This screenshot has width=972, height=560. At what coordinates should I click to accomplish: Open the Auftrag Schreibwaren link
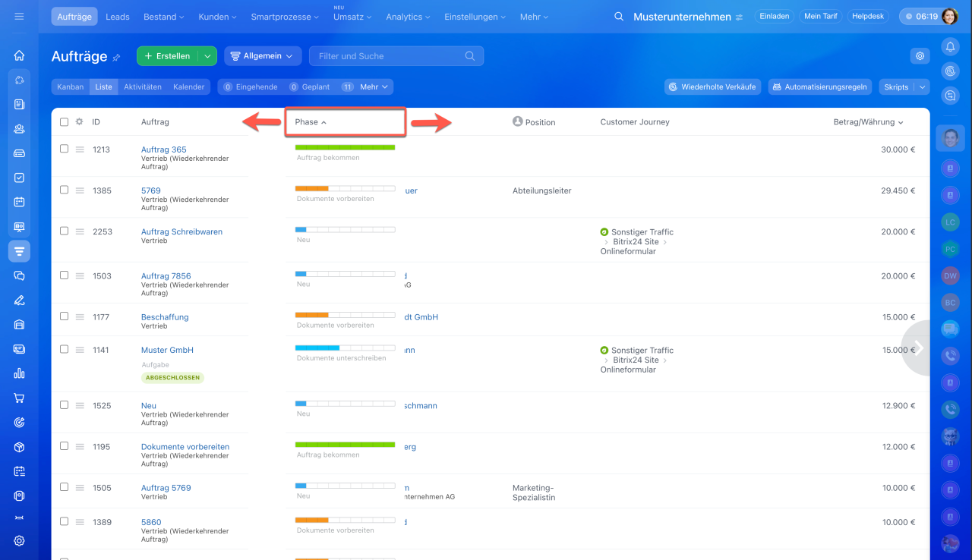pyautogui.click(x=181, y=232)
